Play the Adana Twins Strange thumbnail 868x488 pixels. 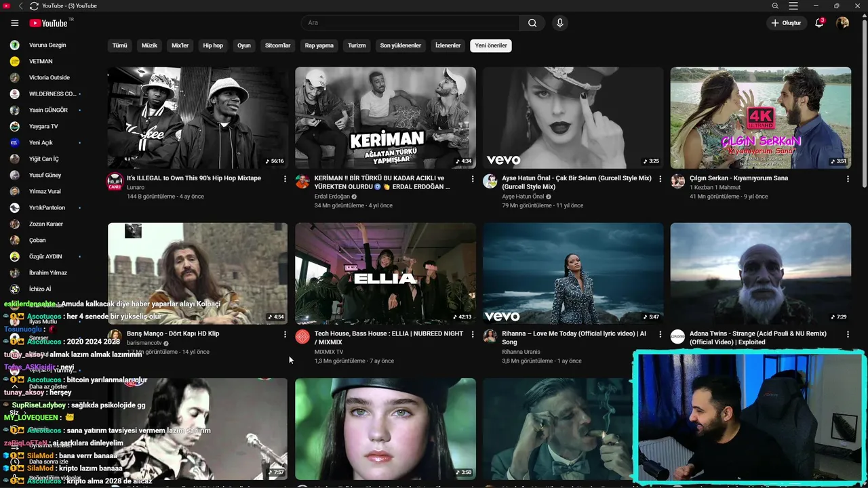(761, 273)
